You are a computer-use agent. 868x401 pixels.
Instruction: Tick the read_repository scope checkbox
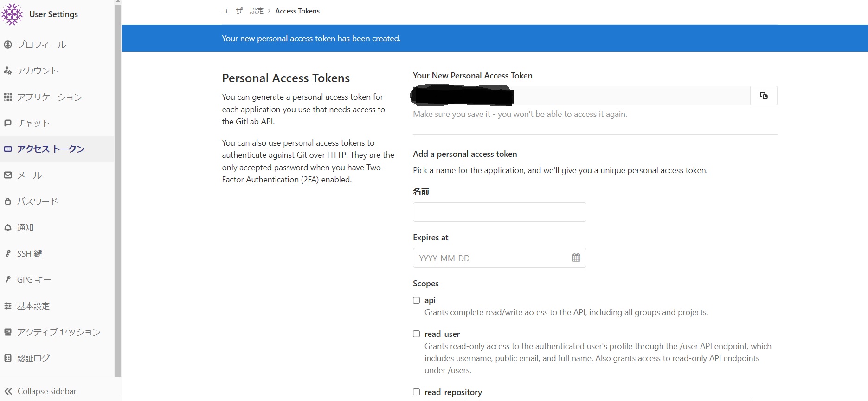coord(417,392)
